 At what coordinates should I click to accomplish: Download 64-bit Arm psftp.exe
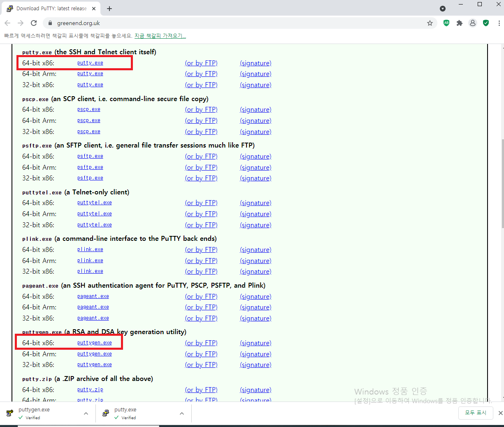coord(90,167)
